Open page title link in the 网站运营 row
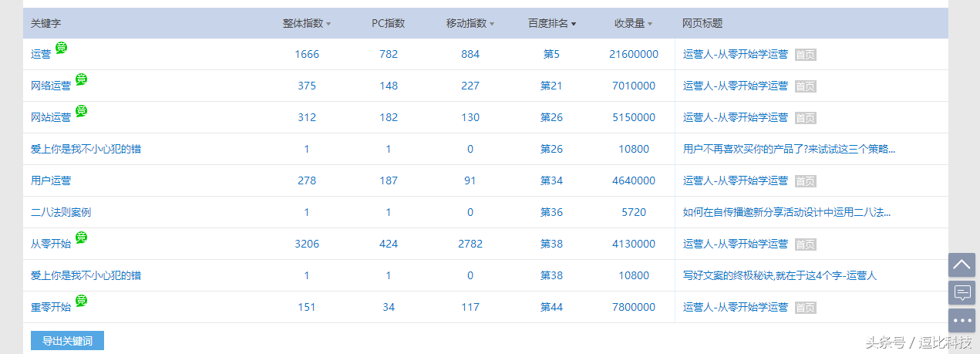This screenshot has width=980, height=354. coord(736,118)
